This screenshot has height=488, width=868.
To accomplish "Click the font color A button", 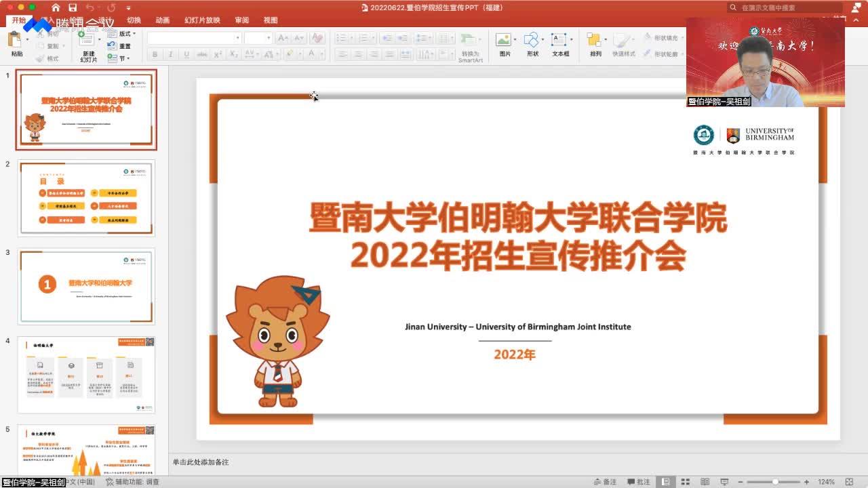I will click(311, 54).
